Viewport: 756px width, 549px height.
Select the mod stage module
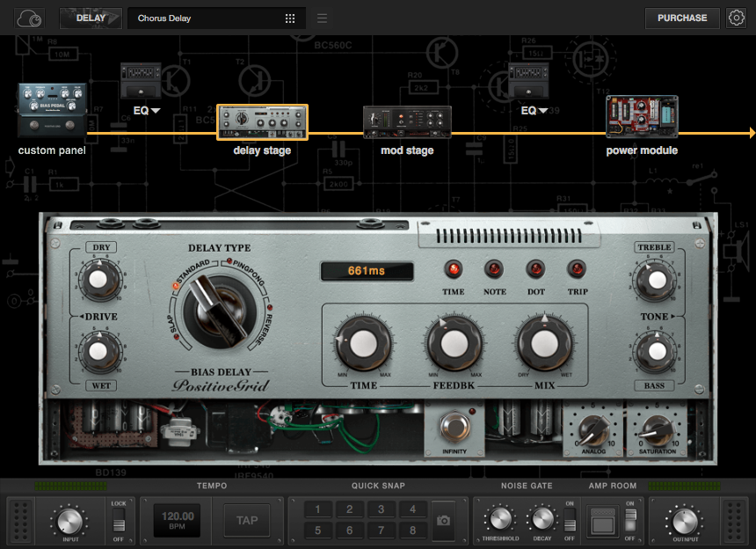(407, 122)
